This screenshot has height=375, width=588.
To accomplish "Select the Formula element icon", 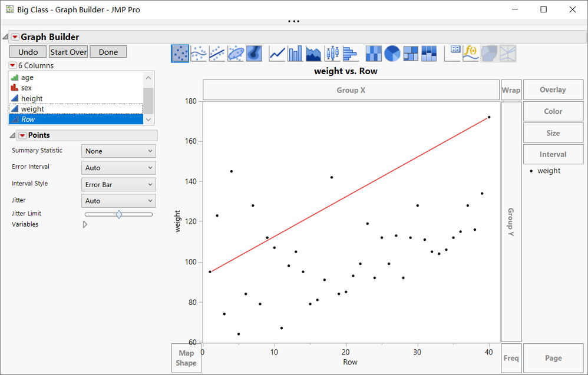I will tap(471, 53).
